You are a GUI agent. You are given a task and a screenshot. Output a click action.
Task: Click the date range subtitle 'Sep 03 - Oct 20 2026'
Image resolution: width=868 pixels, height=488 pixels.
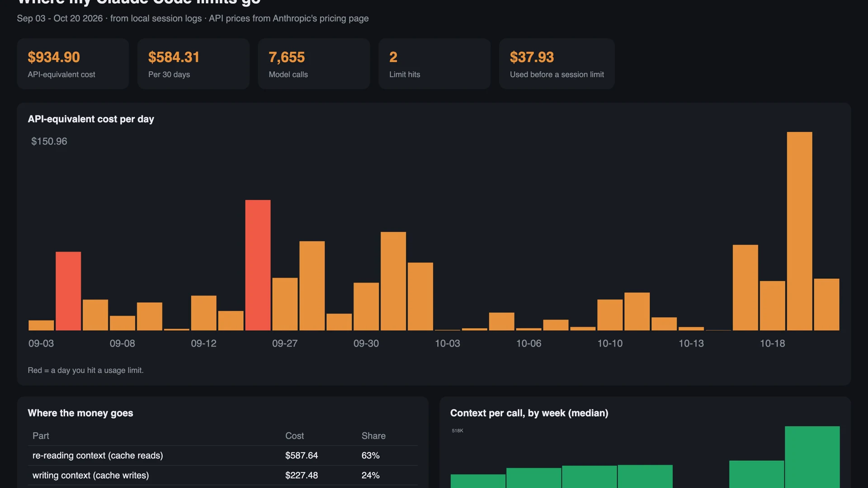tap(60, 19)
